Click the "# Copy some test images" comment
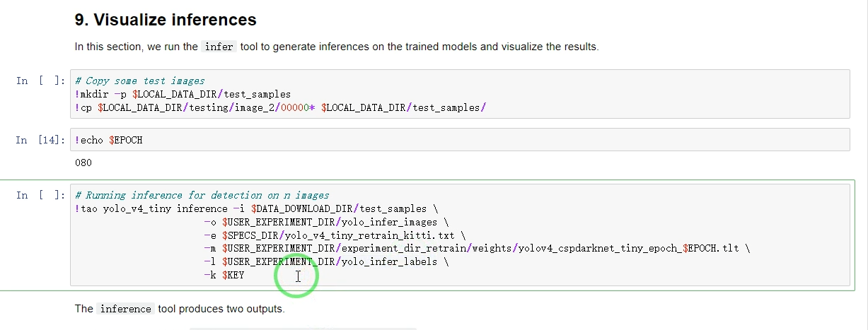 pyautogui.click(x=139, y=81)
